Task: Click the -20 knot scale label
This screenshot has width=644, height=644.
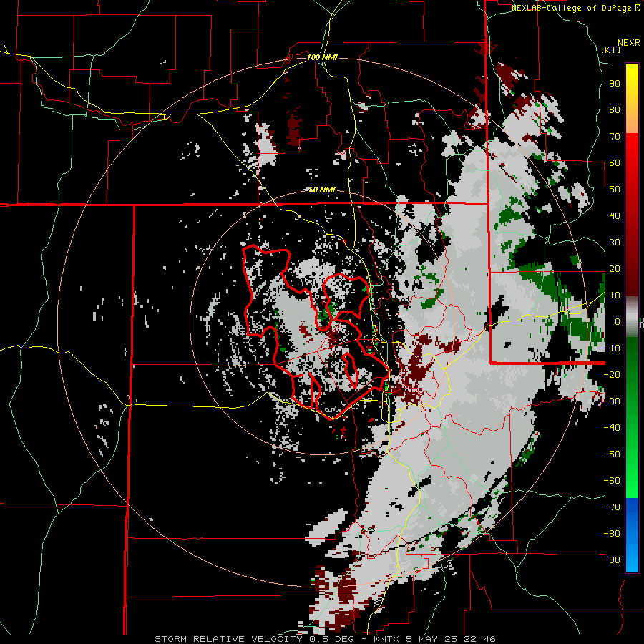Action: 612,374
